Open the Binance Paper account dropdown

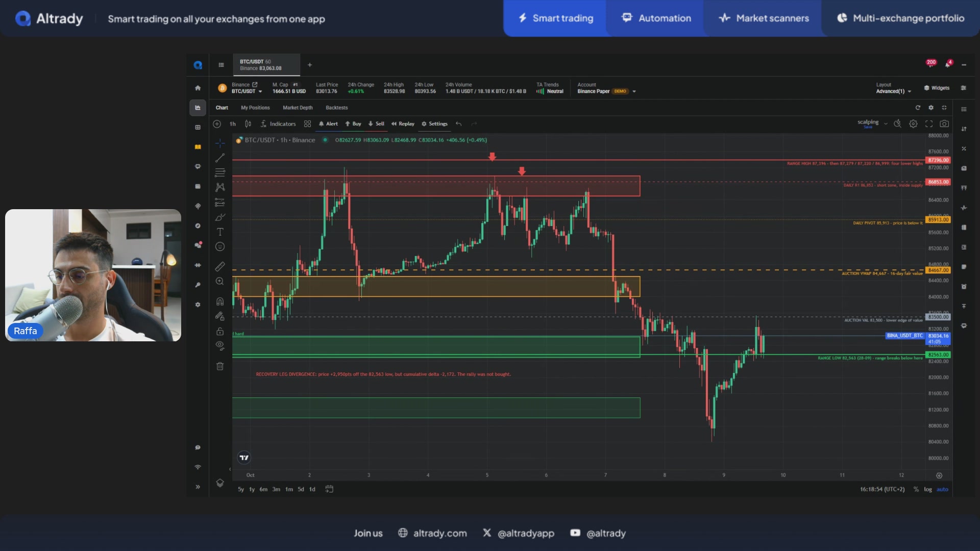coord(606,91)
